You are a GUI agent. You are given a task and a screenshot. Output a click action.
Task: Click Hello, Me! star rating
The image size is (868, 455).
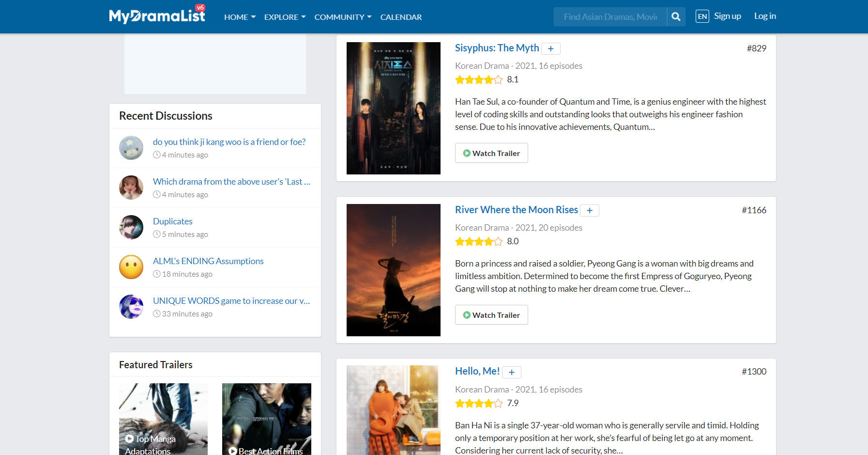479,403
